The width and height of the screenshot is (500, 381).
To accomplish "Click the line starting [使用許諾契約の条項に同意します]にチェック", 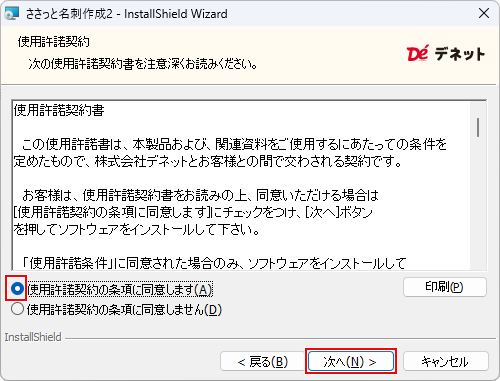I will tap(193, 212).
